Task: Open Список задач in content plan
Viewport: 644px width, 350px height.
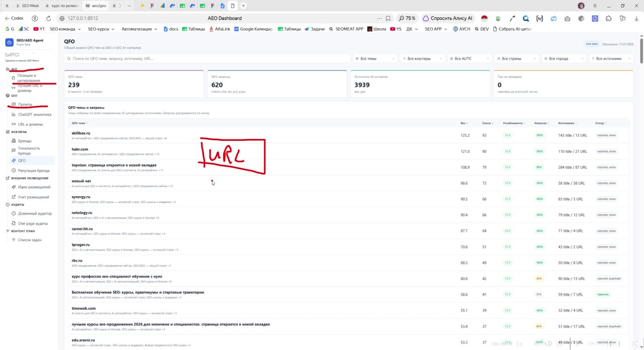Action: click(x=30, y=240)
